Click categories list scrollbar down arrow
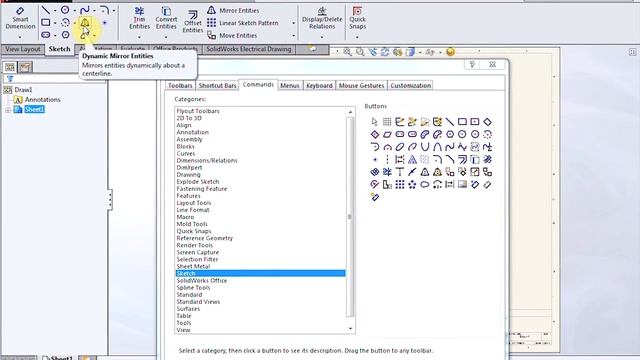 pos(350,329)
